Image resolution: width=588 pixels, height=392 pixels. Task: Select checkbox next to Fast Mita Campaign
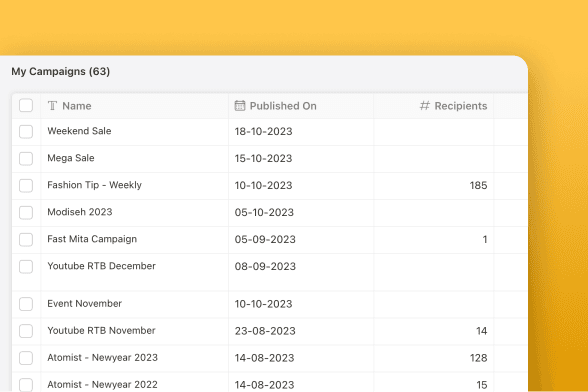click(26, 240)
